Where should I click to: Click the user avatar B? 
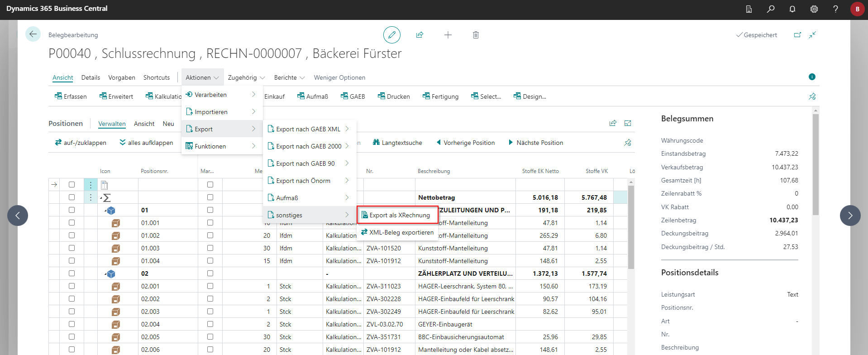click(858, 9)
